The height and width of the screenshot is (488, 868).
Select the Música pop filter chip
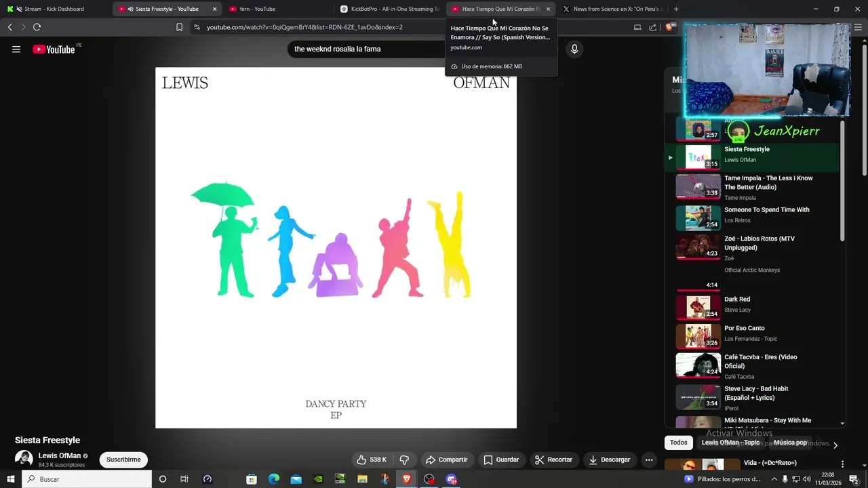tap(790, 443)
